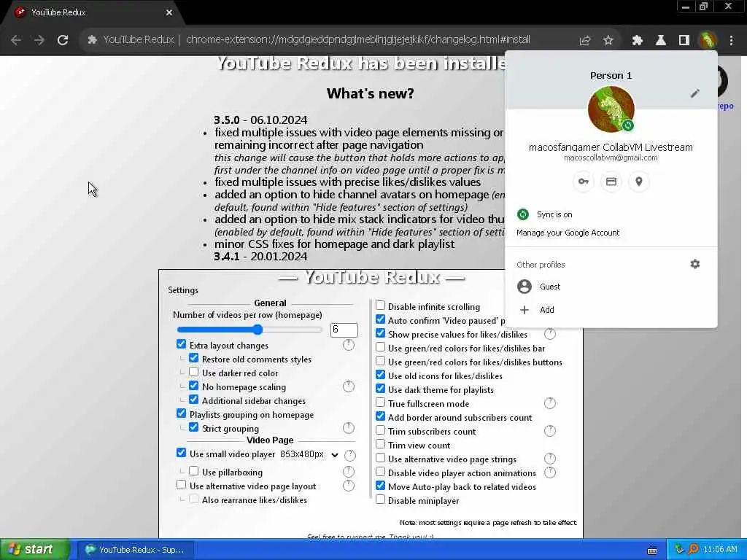Open manage profiles gear icon
The width and height of the screenshot is (747, 560).
pos(695,264)
